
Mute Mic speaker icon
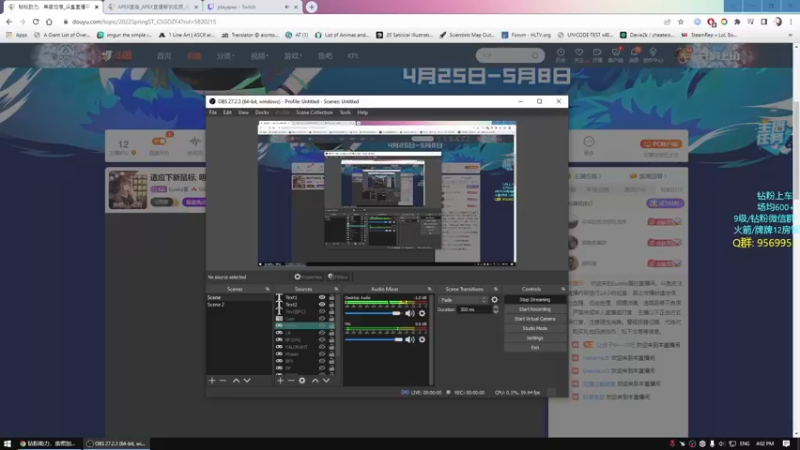click(410, 339)
